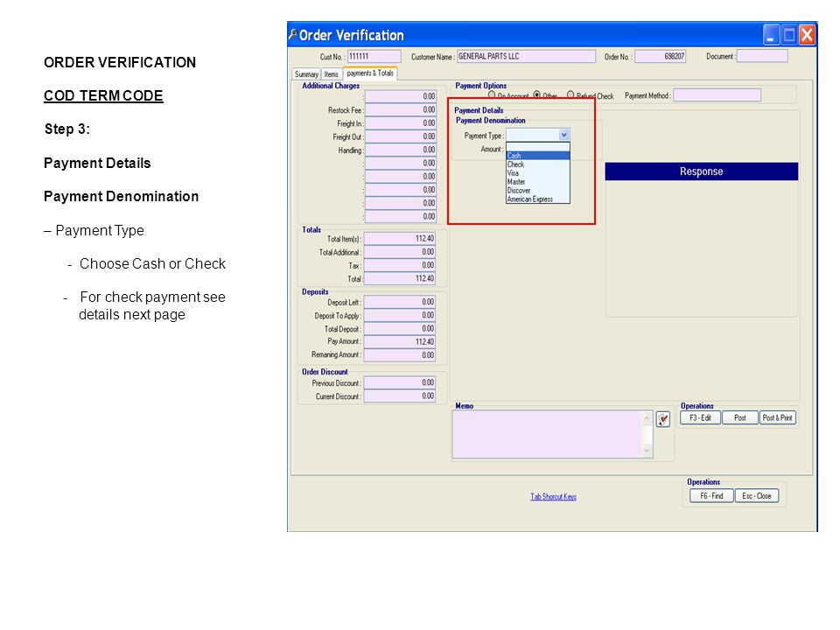Click the Handling charge field
The image size is (840, 630).
(x=400, y=150)
